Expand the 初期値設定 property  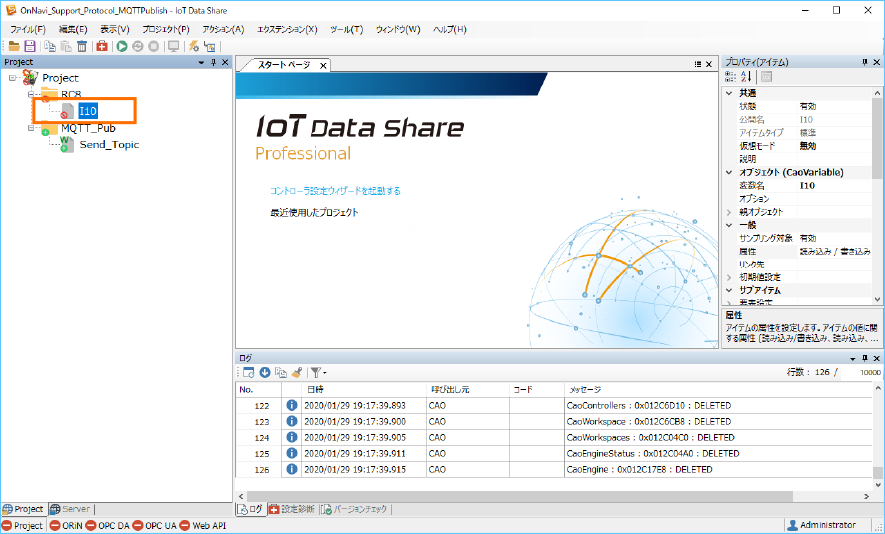(729, 277)
